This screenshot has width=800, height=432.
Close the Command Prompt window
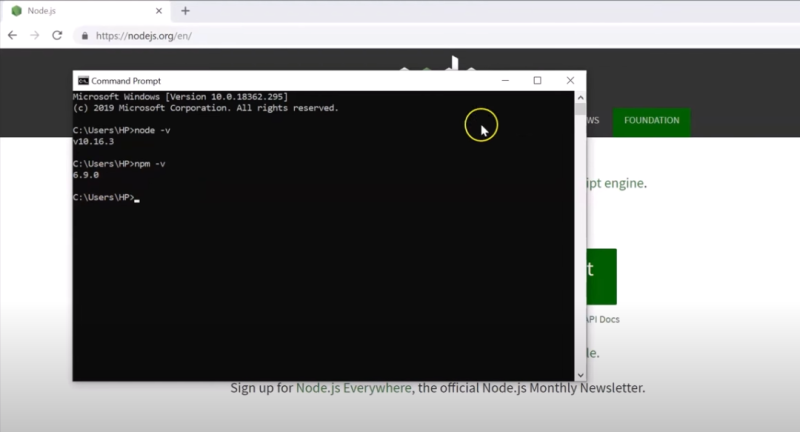[x=570, y=81]
